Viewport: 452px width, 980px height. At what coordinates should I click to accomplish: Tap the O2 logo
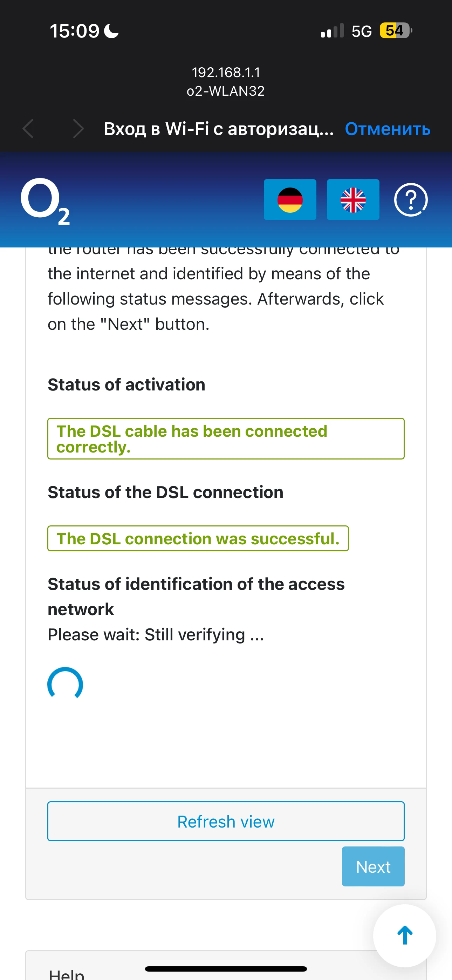[45, 201]
